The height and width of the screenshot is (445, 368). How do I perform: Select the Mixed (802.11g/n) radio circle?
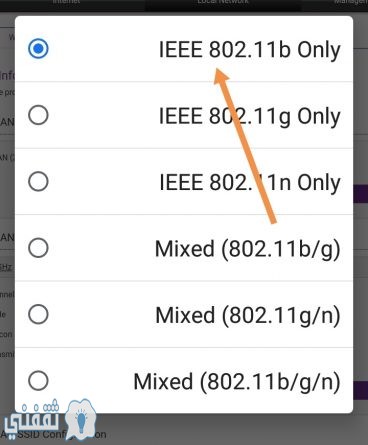click(x=38, y=314)
